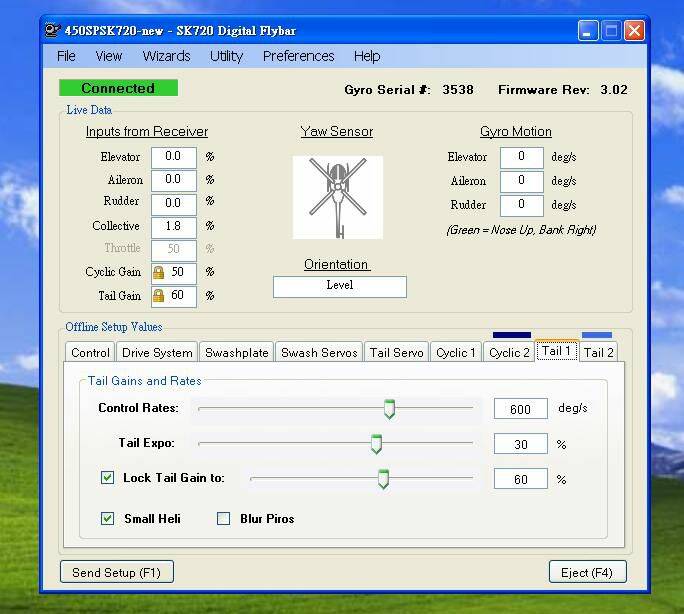Open the View menu
The height and width of the screenshot is (614, 684).
tap(109, 56)
